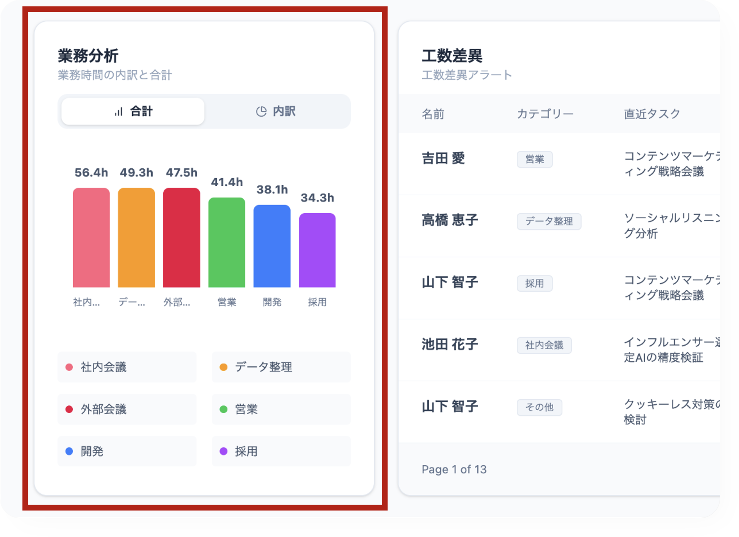The height and width of the screenshot is (537, 739).
Task: Click the pink 56.4h bar
Action: point(91,238)
